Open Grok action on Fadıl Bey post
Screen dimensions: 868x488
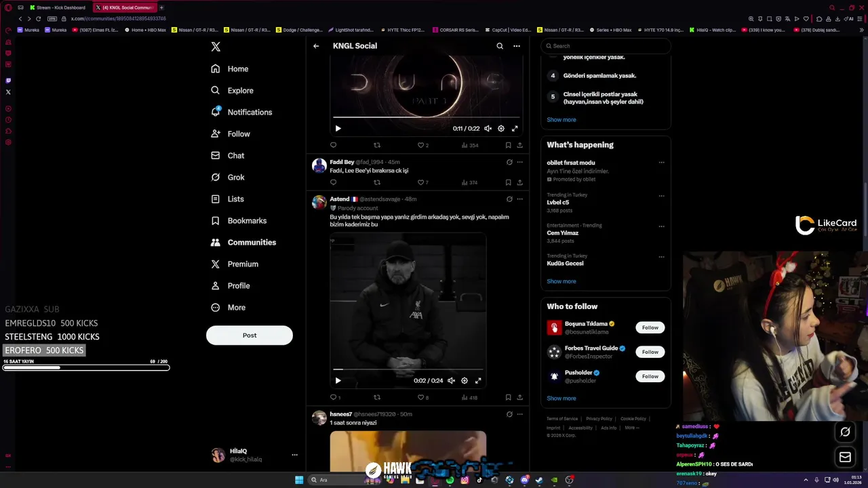(x=509, y=162)
